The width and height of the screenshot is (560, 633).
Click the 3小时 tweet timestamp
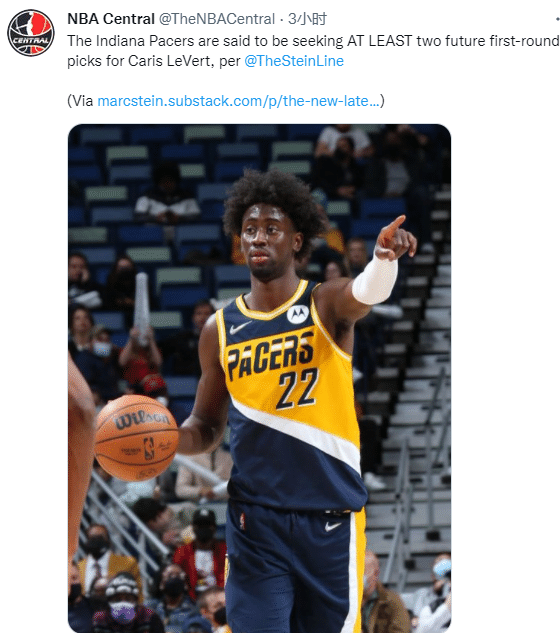point(307,19)
